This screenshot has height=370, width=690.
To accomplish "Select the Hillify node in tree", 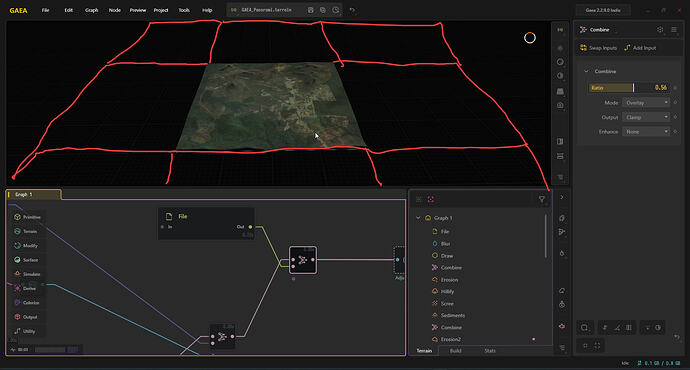I will (443, 291).
